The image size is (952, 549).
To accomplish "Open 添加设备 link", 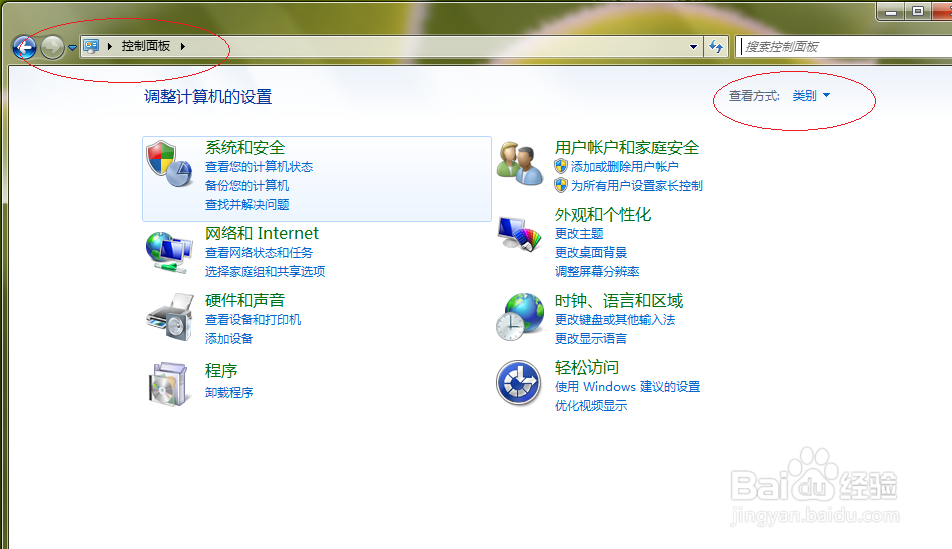I will 229,338.
